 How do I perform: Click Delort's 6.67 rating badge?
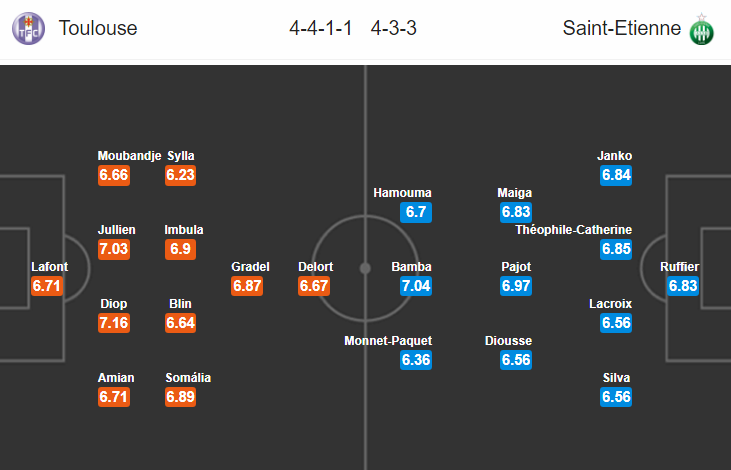click(x=314, y=286)
